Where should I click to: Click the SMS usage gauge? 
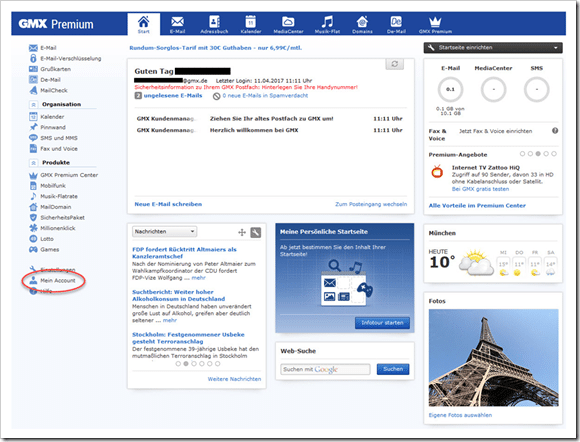[x=537, y=90]
